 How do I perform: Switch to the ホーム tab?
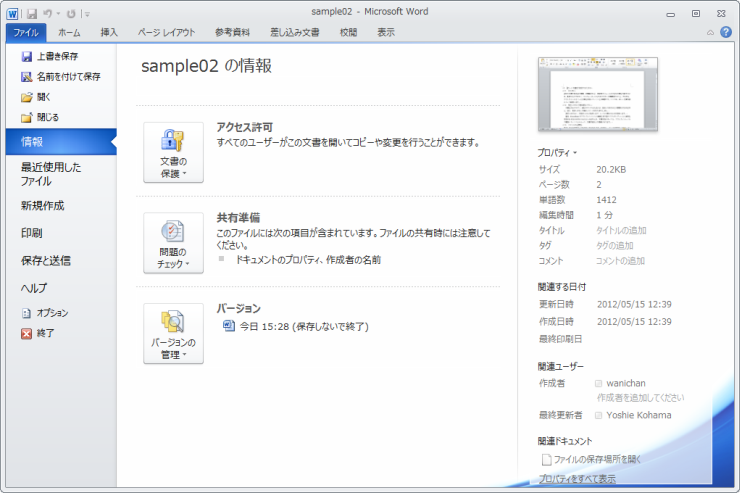click(69, 33)
